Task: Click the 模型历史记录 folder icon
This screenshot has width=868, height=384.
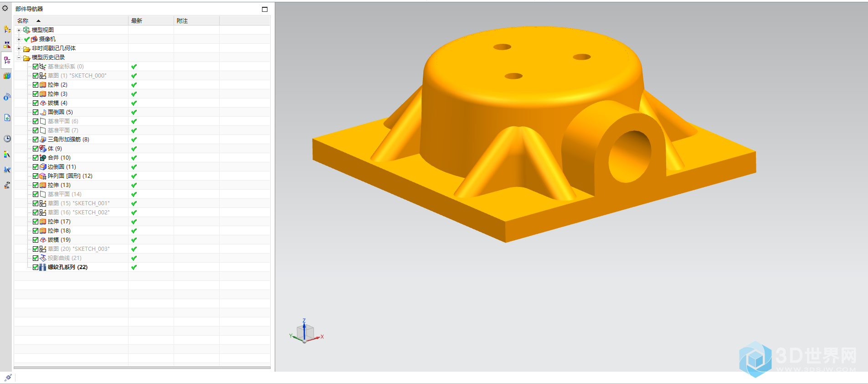Action: (x=26, y=57)
